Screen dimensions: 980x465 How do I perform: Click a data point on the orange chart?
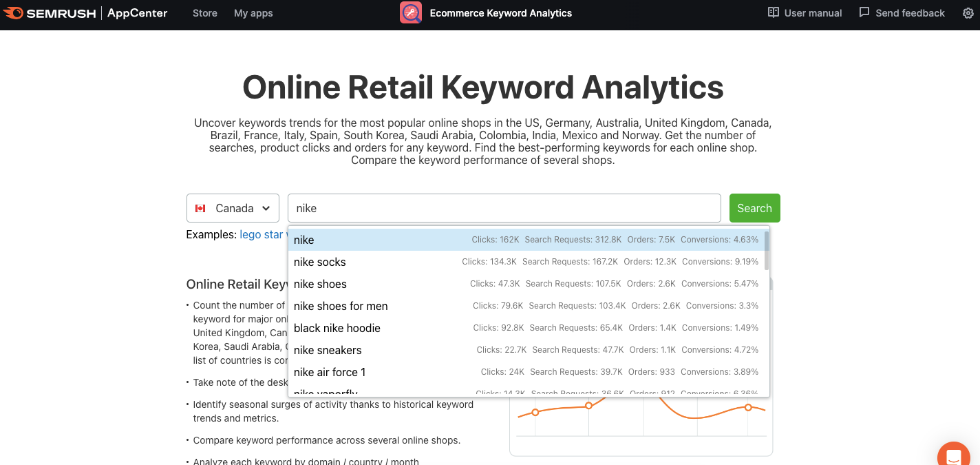(588, 406)
